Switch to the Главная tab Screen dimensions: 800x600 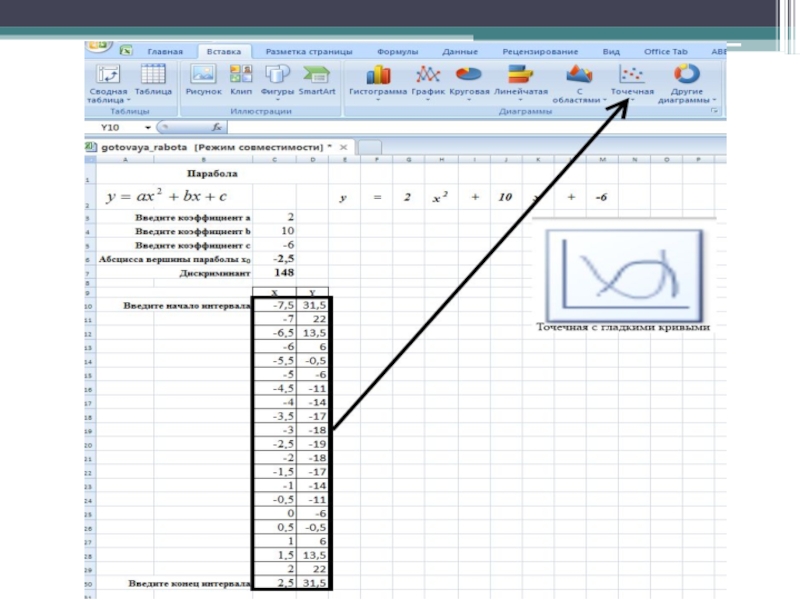click(x=165, y=52)
